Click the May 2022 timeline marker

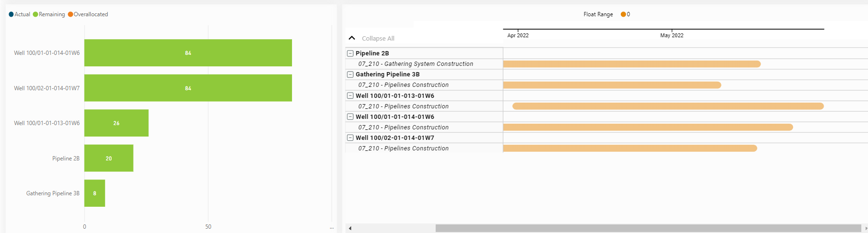coord(671,35)
